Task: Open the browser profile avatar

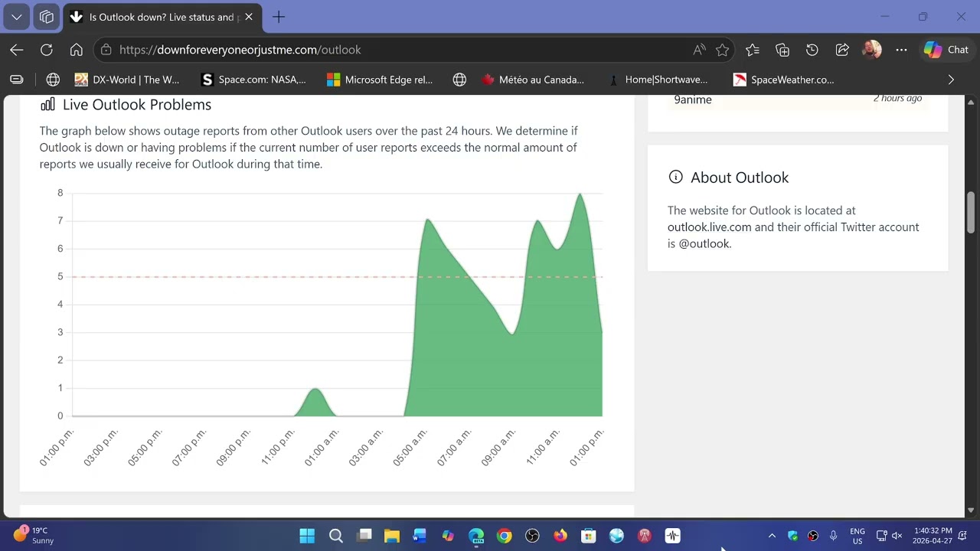Action: [x=871, y=50]
